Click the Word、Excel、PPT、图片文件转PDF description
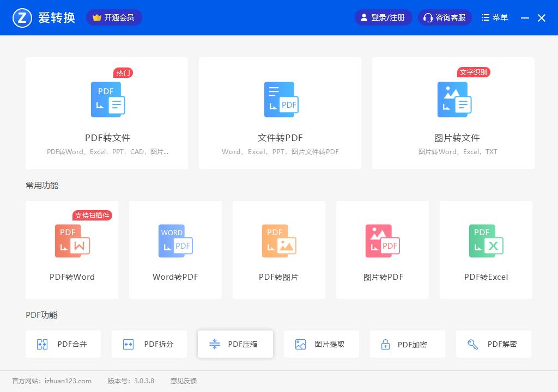The height and width of the screenshot is (392, 558). 280,152
